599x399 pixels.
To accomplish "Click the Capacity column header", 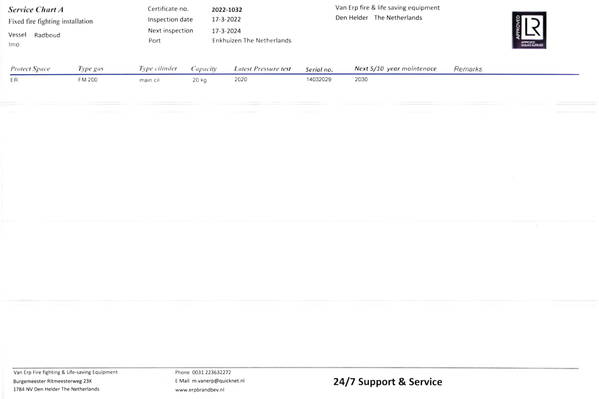I will (x=204, y=69).
